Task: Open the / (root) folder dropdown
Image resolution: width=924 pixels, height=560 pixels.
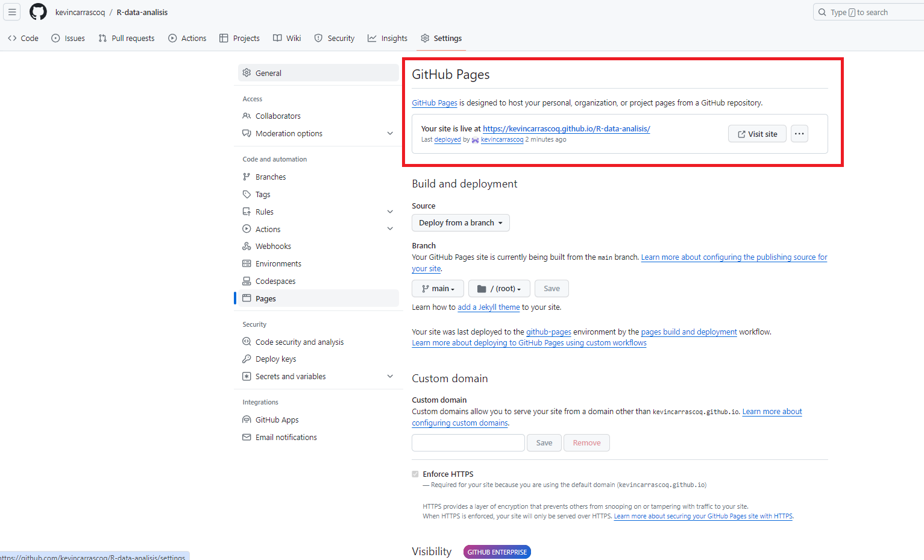Action: pos(499,289)
